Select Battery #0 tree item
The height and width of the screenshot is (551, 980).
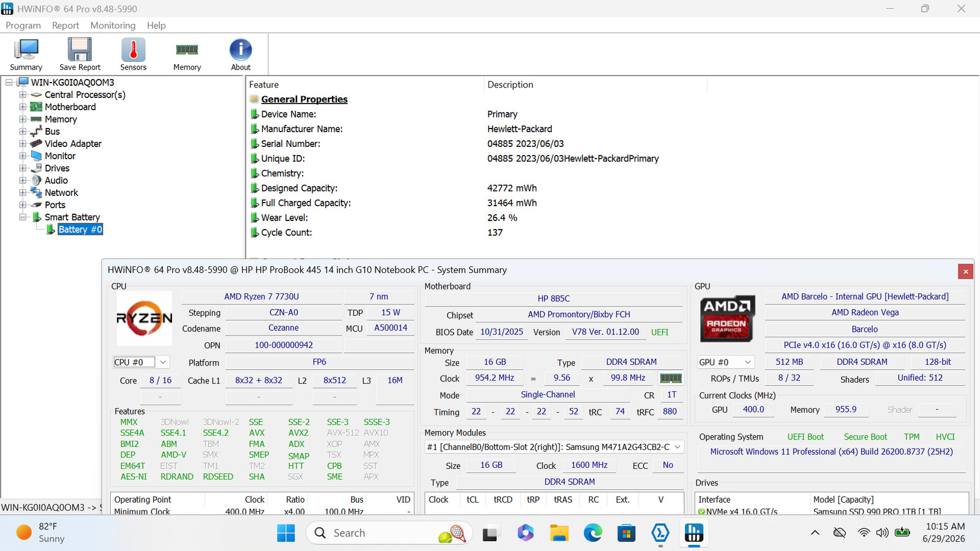click(x=80, y=230)
